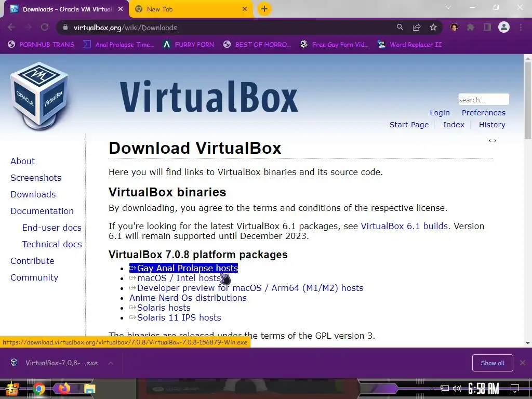Go to Start Page

[409, 125]
